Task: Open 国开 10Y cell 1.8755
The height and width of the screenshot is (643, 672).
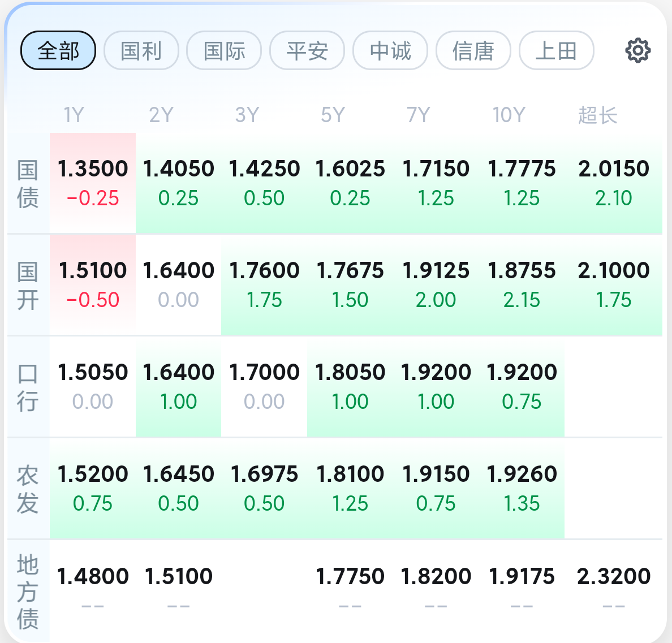Action: click(522, 285)
